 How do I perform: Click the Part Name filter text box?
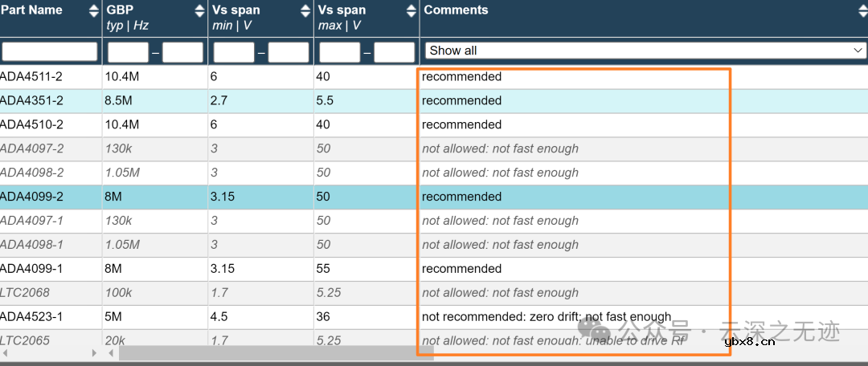pyautogui.click(x=50, y=52)
